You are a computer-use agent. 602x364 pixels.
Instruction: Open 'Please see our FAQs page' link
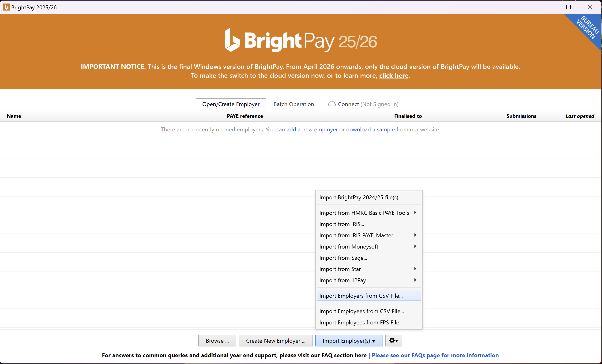coord(435,355)
